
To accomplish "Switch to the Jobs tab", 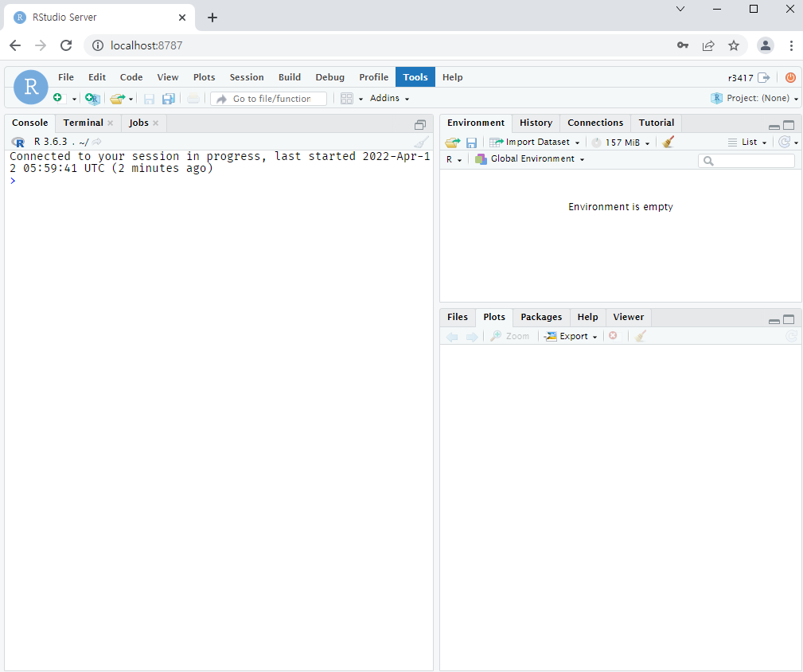I will coord(138,123).
